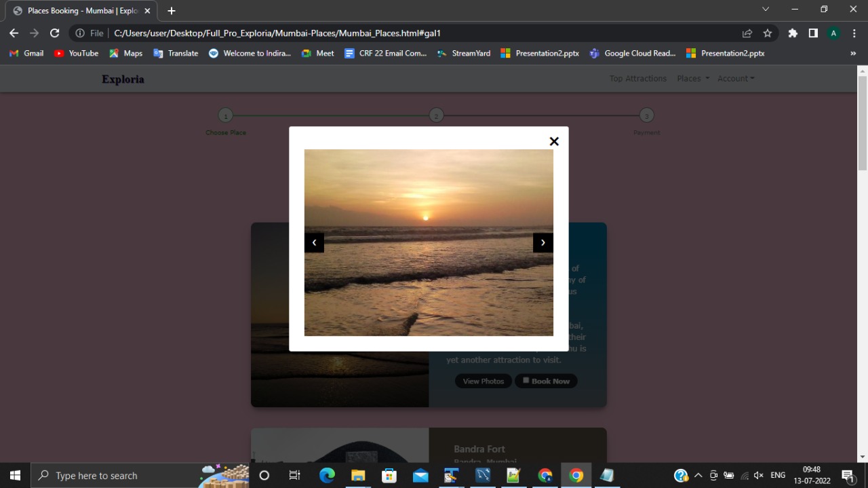Open the Welcome to Indira bookmark

click(x=250, y=53)
